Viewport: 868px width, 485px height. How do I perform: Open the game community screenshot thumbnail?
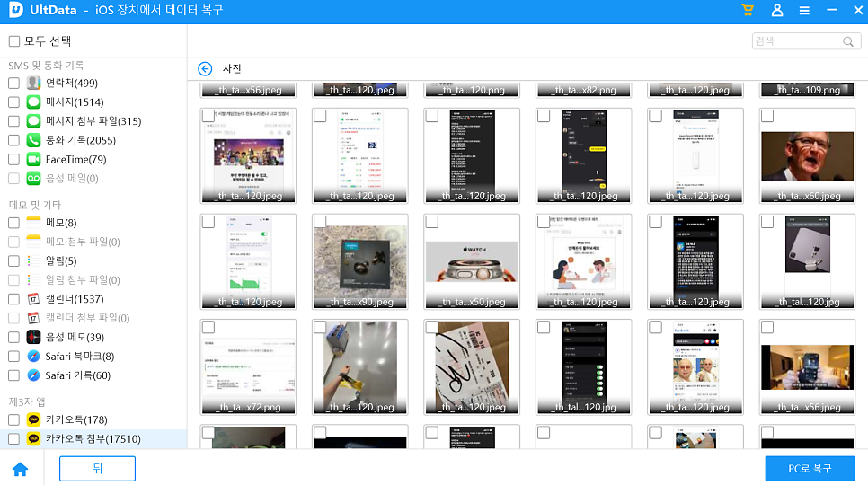coord(249,156)
